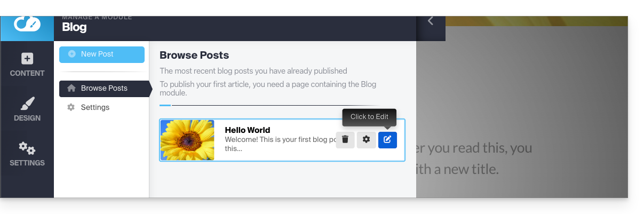Select the Browse Posts menu item
Viewport: 644px width, 214px height.
click(x=104, y=89)
